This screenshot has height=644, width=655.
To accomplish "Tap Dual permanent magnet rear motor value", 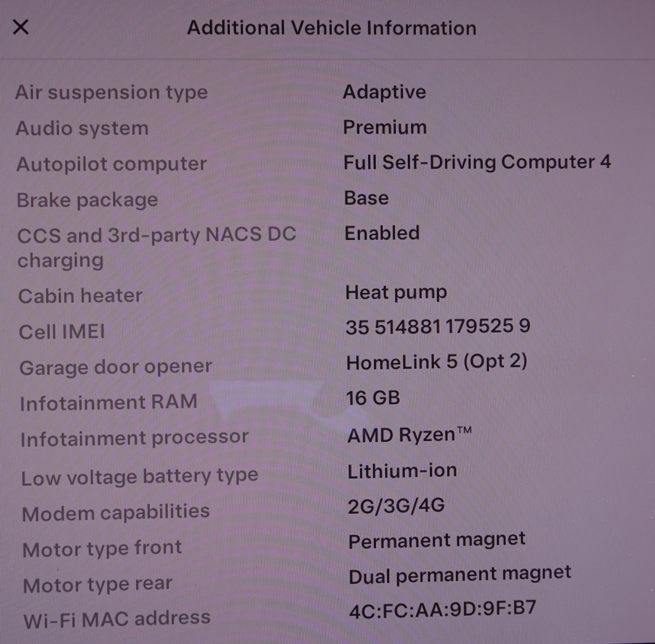I will coord(460,576).
